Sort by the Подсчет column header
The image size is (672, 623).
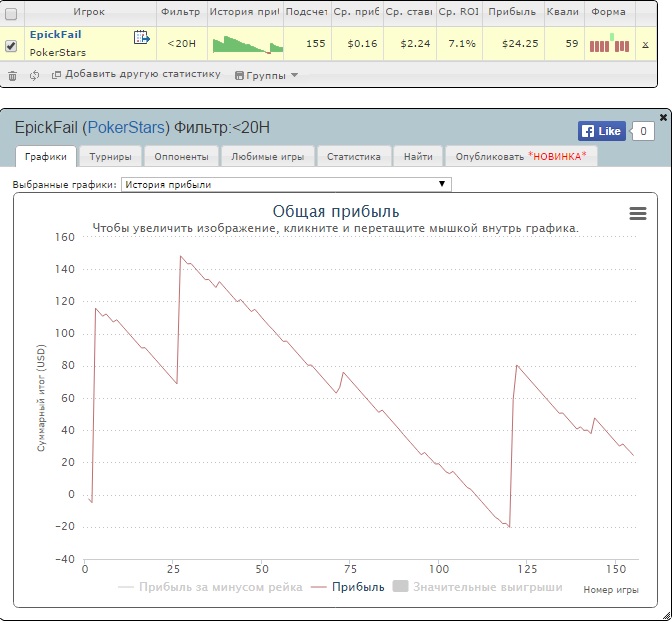click(x=306, y=12)
